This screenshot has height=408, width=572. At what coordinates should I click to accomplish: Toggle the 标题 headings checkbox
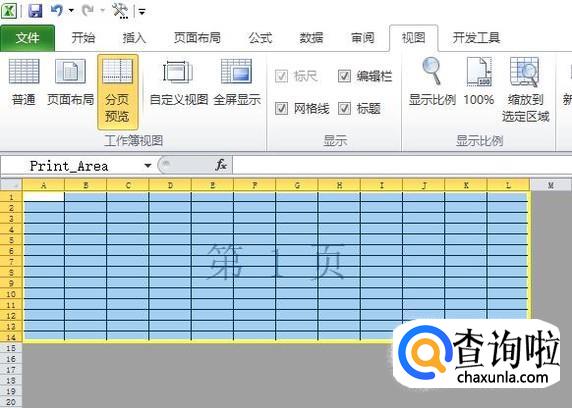[344, 108]
